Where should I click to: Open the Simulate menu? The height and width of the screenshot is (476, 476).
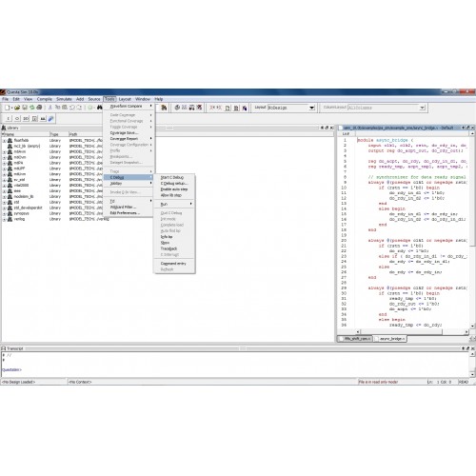(x=64, y=99)
